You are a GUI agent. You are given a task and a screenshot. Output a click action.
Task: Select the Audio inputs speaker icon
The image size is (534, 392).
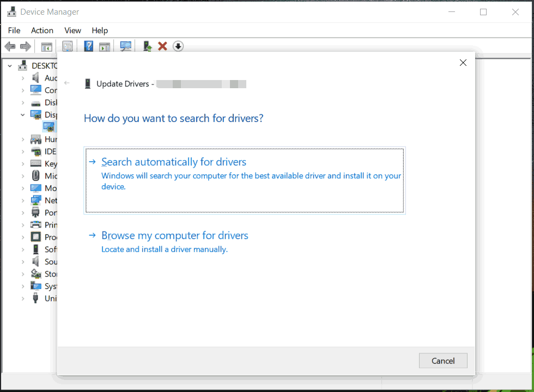point(35,78)
